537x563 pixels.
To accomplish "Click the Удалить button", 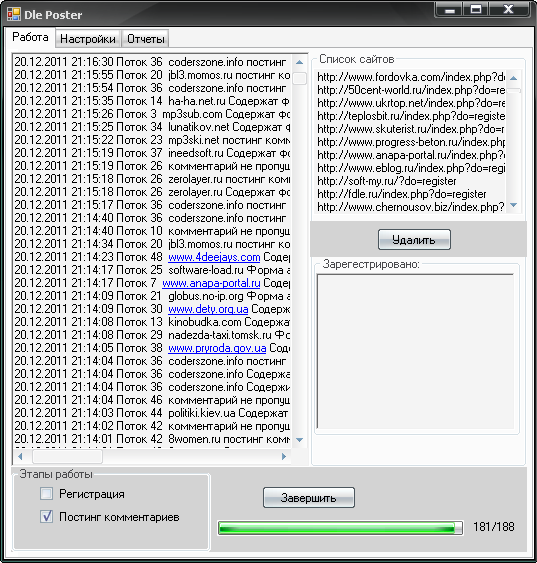I will [x=414, y=239].
